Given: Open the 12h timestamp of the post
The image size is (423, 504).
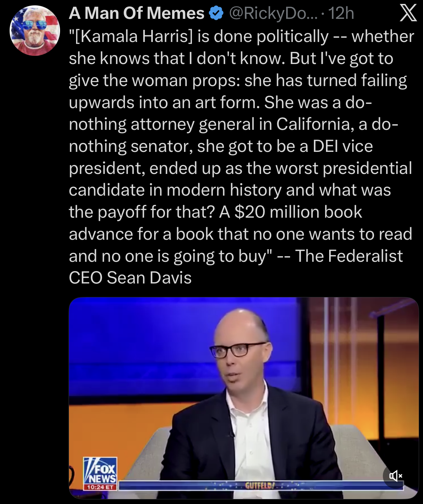Looking at the screenshot, I should pyautogui.click(x=341, y=14).
